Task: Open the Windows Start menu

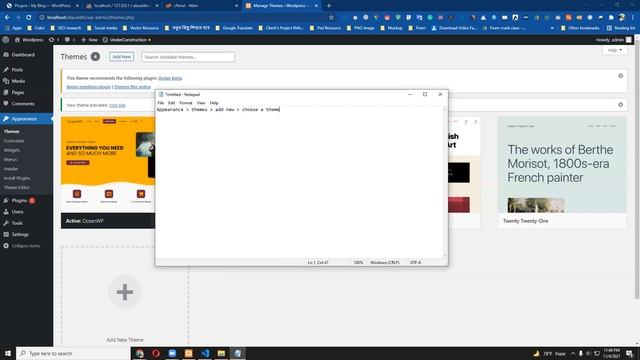Action: 8,353
